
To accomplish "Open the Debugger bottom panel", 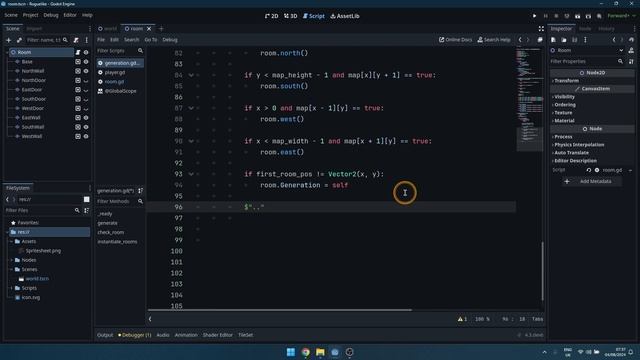I will point(135,335).
